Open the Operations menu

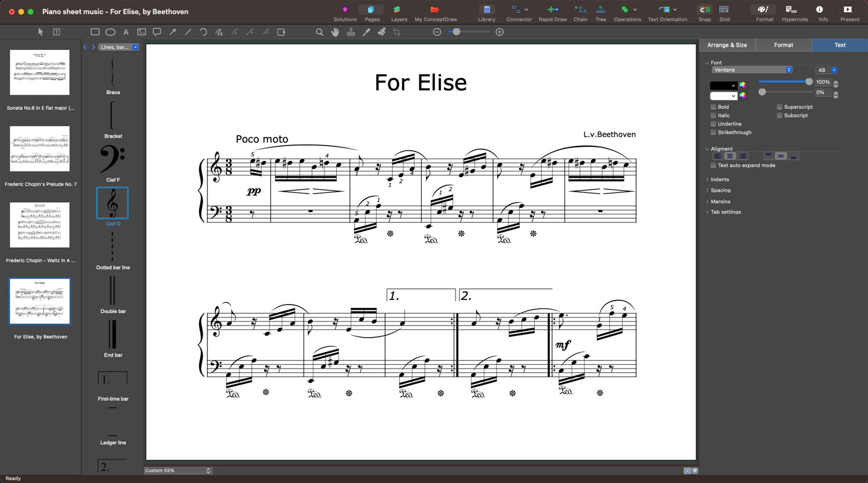(x=627, y=13)
